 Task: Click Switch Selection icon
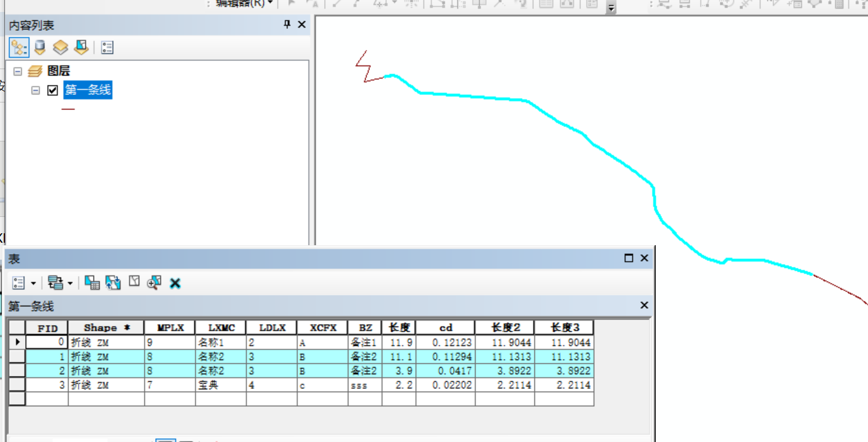[x=113, y=283]
